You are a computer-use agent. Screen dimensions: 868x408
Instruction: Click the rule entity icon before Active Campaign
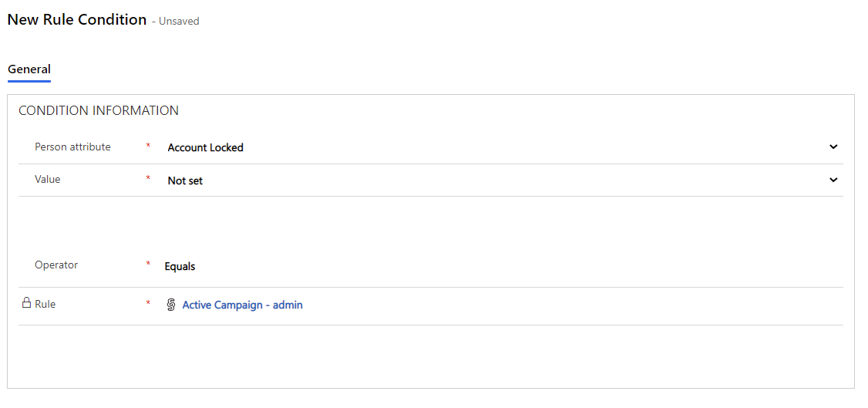click(171, 305)
